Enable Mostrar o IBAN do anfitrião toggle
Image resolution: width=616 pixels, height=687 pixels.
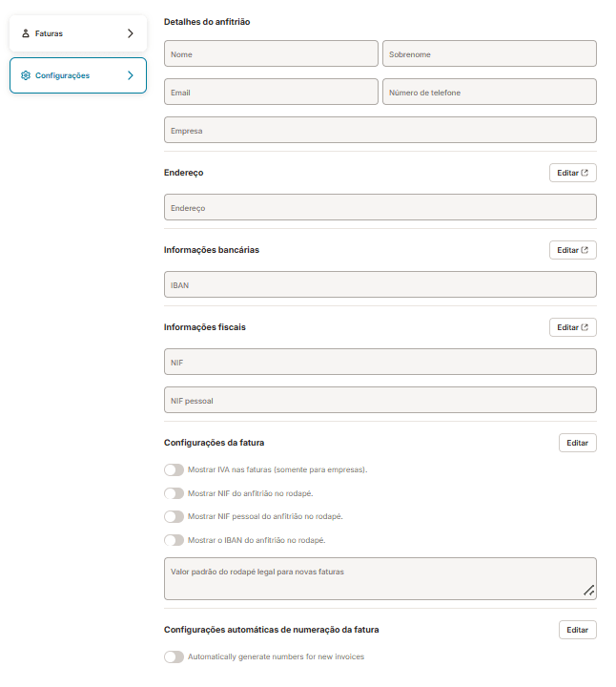pos(174,540)
